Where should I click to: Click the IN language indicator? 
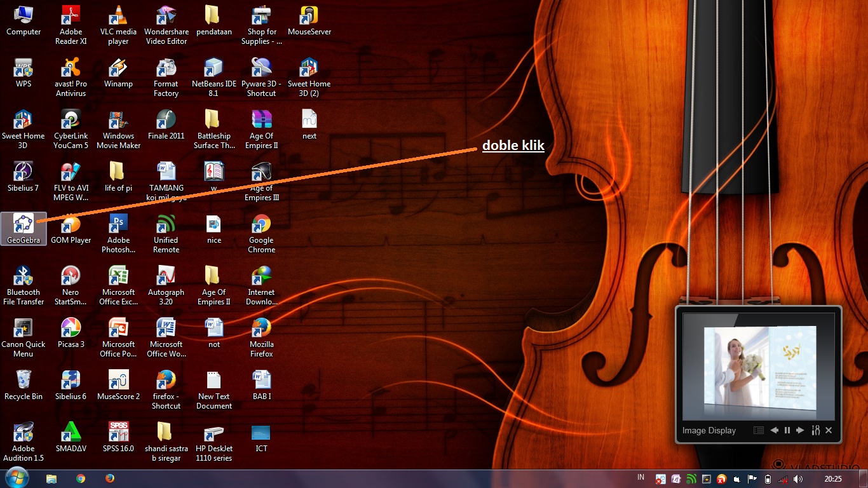tap(641, 477)
